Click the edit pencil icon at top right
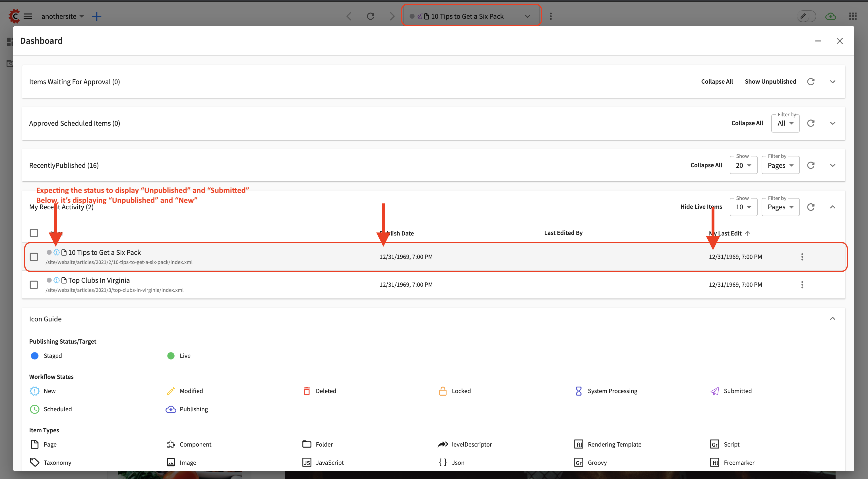The height and width of the screenshot is (479, 868). point(806,16)
